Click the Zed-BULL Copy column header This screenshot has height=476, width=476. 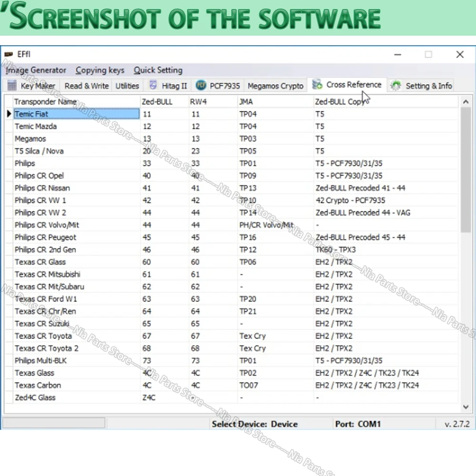386,101
